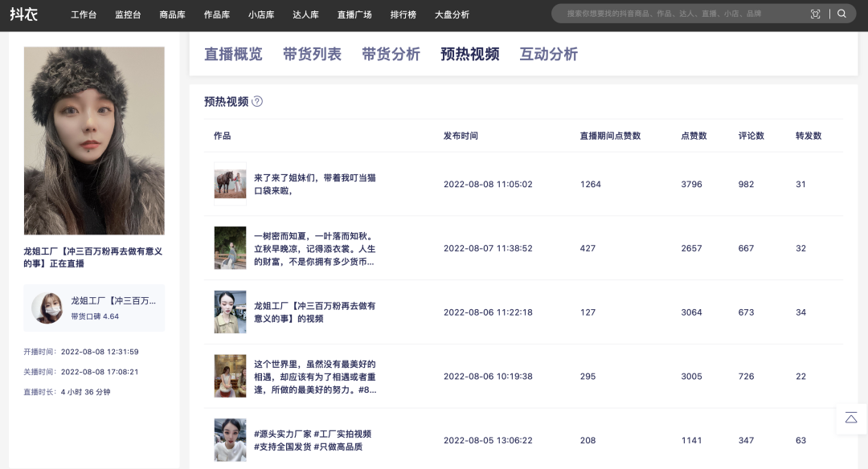Viewport: 868px width, 469px height.
Task: Open the horse video thumbnail
Action: point(230,184)
